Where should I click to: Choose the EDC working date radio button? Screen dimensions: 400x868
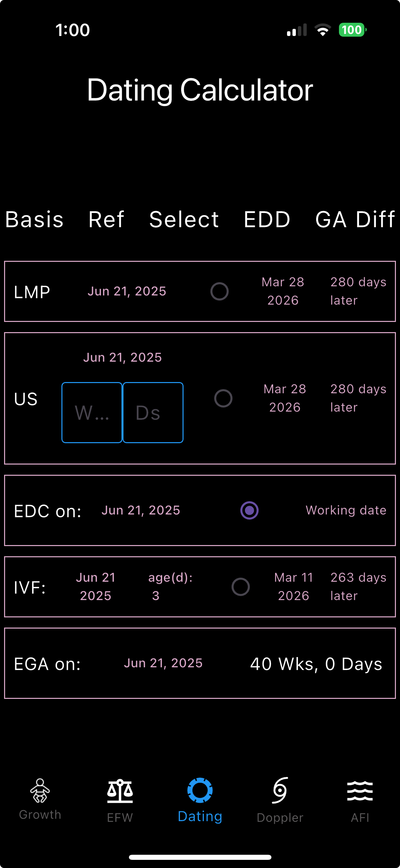pyautogui.click(x=249, y=510)
